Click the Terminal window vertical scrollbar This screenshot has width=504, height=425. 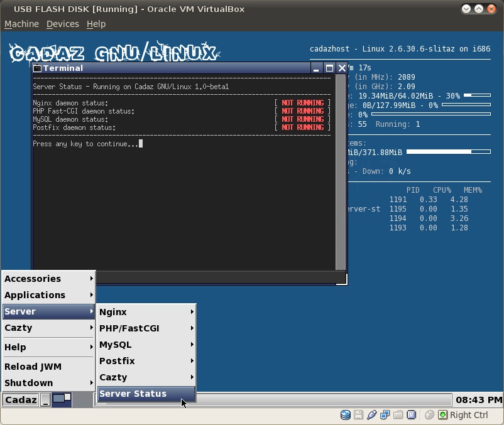tap(341, 173)
